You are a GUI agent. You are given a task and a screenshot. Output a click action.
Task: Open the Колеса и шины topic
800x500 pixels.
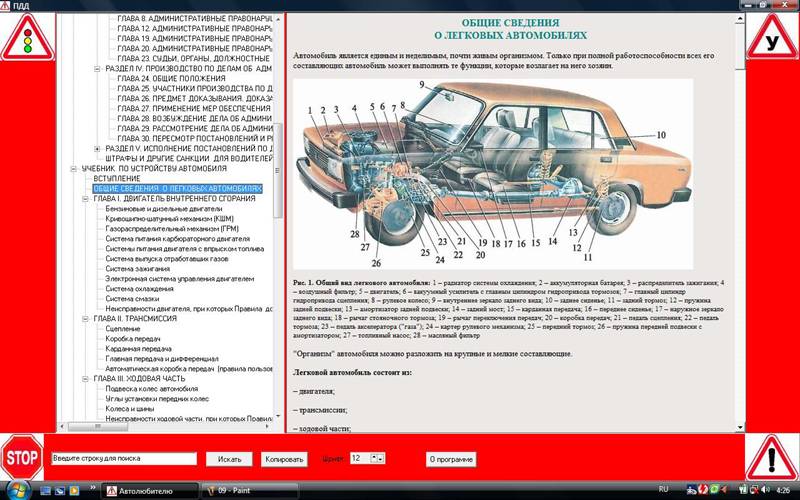(130, 409)
